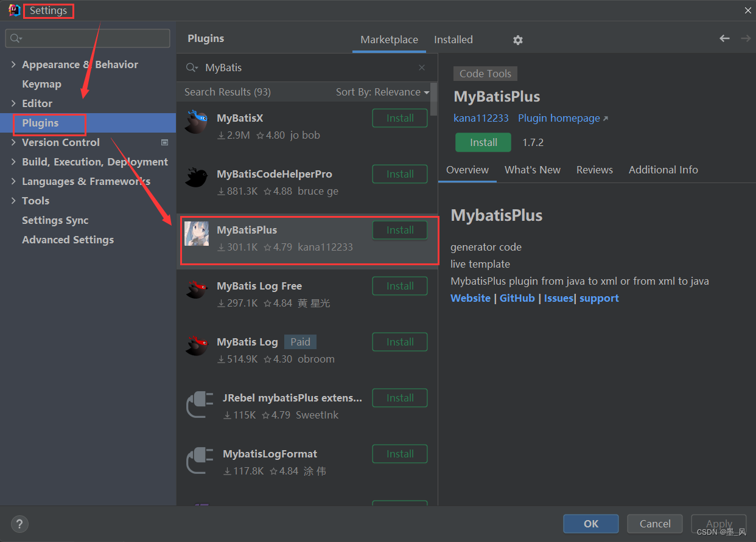Open the kana112233 vendor link
This screenshot has width=756, height=542.
point(481,118)
